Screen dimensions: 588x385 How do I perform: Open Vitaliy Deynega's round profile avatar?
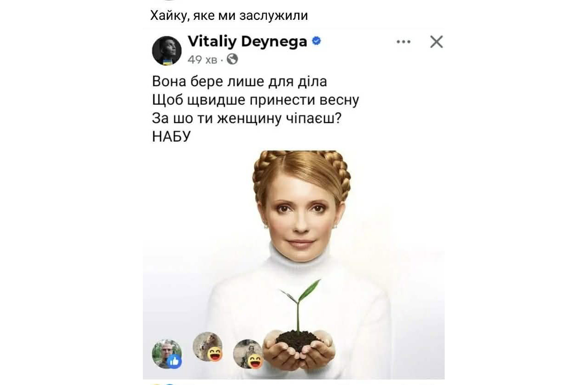tap(167, 51)
